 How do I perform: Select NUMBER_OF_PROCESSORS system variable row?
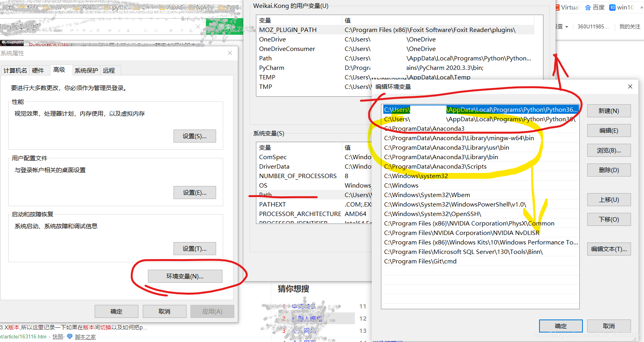314,176
